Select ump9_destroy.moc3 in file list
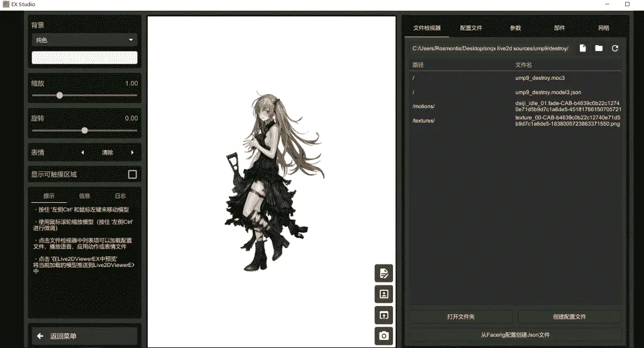Image resolution: width=644 pixels, height=348 pixels. (516, 78)
